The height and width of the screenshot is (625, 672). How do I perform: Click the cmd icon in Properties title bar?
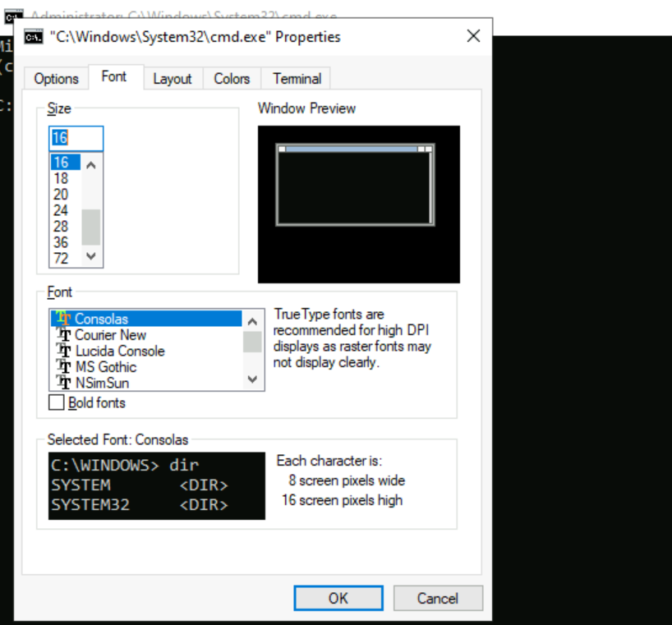pyautogui.click(x=34, y=37)
